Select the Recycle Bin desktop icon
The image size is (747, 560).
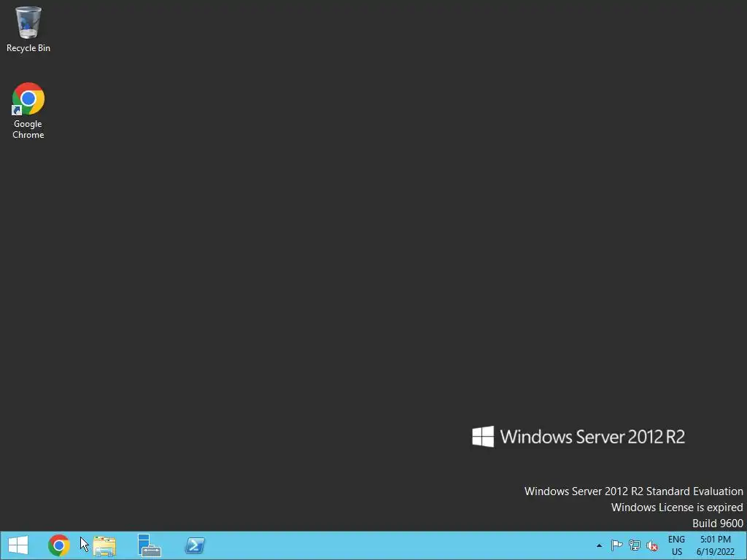click(x=28, y=29)
